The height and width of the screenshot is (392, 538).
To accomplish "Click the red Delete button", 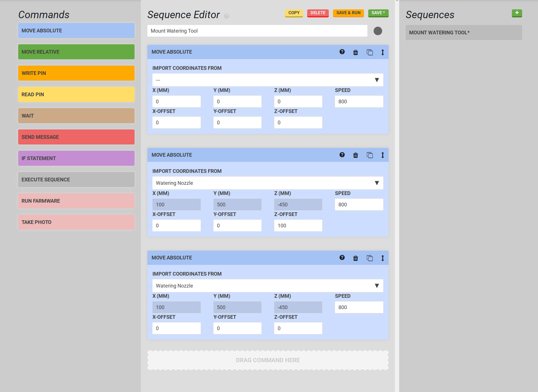I will coord(318,13).
